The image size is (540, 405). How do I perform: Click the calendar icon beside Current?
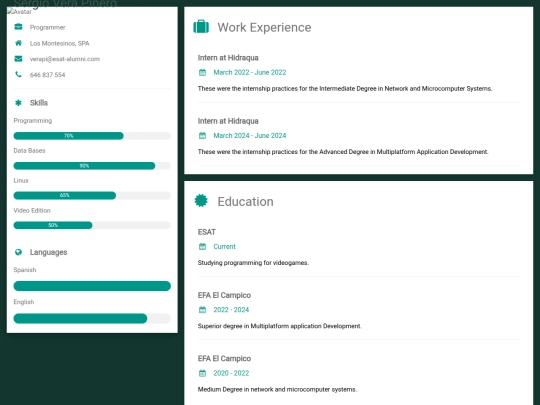(202, 247)
